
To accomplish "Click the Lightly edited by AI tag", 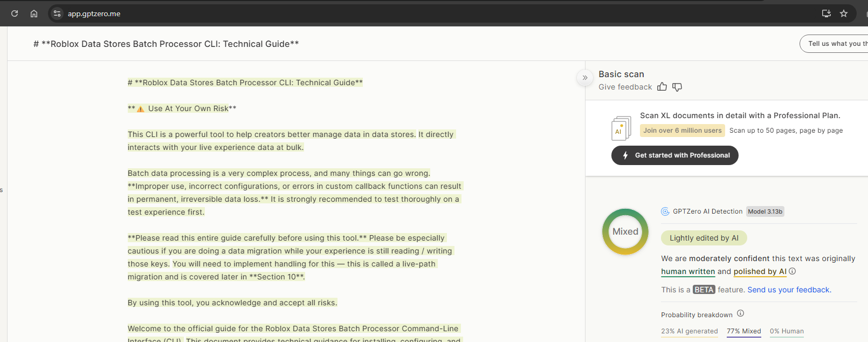I will (x=704, y=238).
